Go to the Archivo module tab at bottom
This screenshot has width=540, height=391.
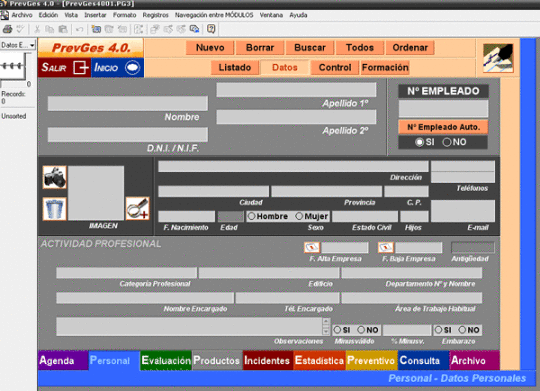(475, 360)
